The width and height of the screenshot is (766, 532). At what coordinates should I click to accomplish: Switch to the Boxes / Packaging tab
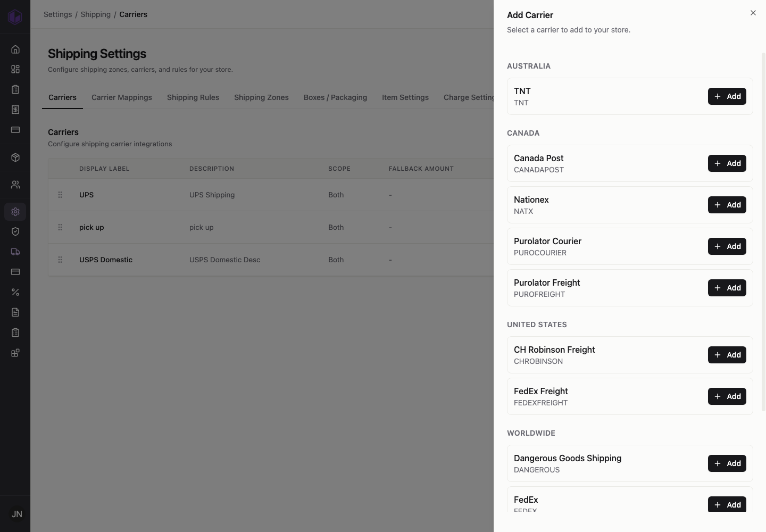pos(335,97)
